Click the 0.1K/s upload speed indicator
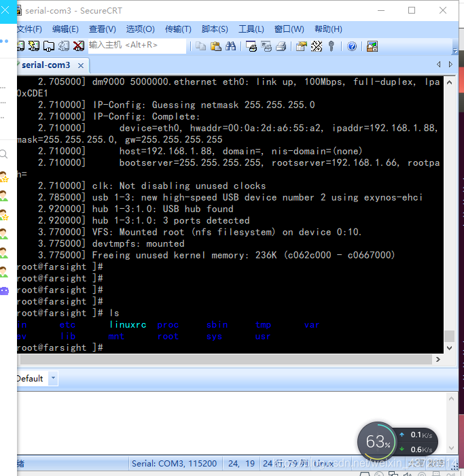 (417, 435)
